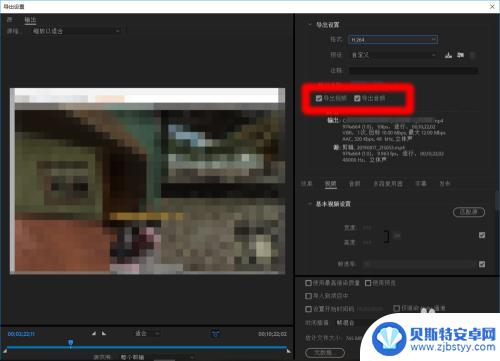Enable use maximum render quality checkbox
This screenshot has width=500, height=361.
tap(308, 283)
